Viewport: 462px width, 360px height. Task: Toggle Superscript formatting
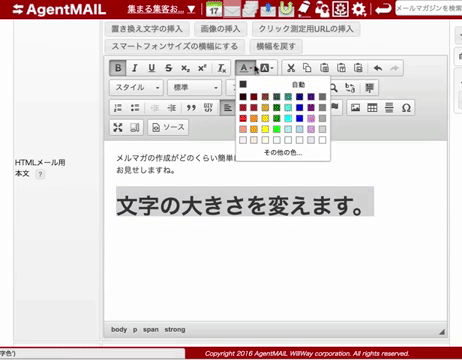202,68
